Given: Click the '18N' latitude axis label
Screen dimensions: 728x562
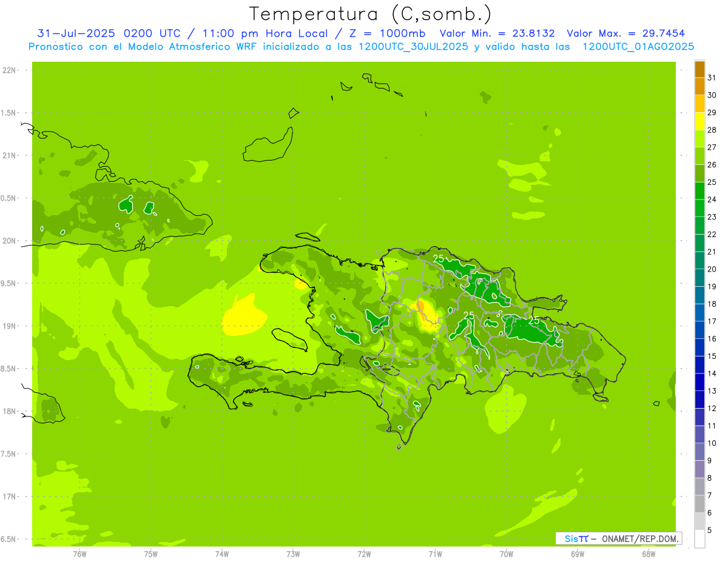Looking at the screenshot, I should click(8, 411).
